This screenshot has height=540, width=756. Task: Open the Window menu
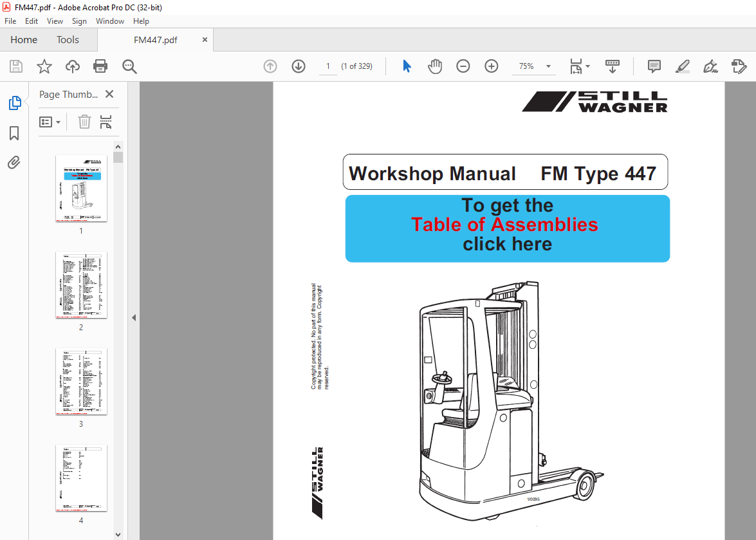(x=110, y=21)
